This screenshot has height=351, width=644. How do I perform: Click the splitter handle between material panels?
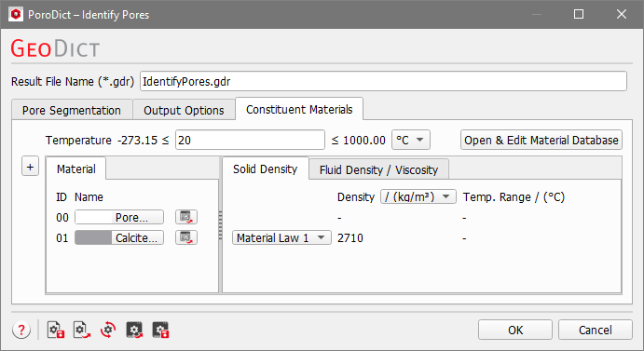tap(221, 225)
